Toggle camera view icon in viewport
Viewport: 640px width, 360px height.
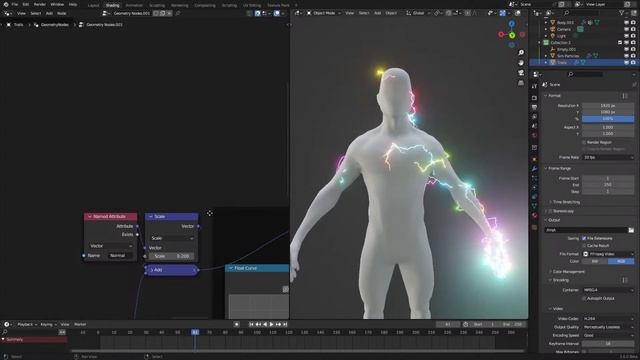pos(521,73)
